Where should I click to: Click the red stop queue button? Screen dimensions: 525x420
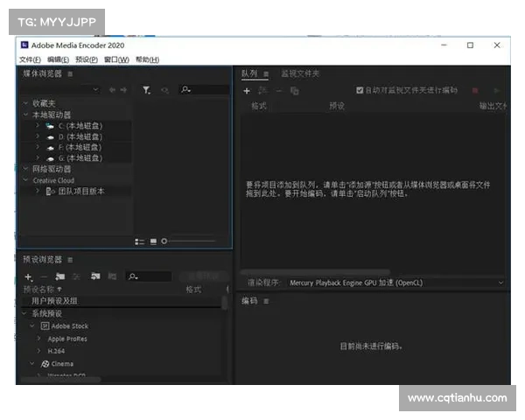(x=475, y=90)
